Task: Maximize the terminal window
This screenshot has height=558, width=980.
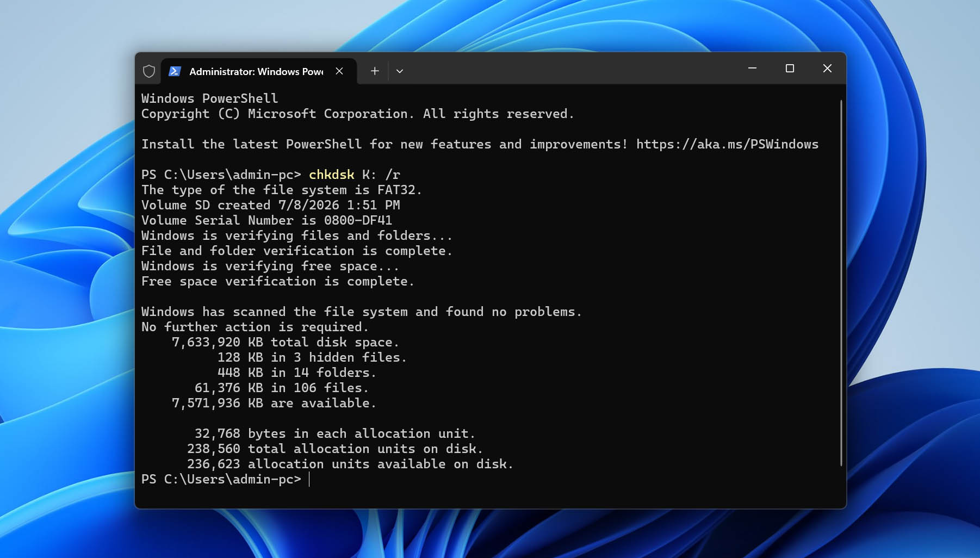Action: point(790,69)
